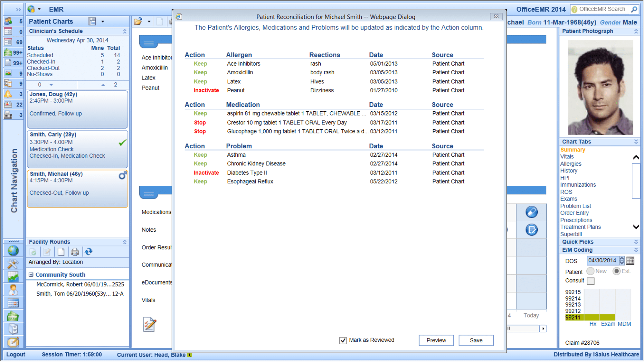This screenshot has width=644, height=362.
Task: Open the Allergies chart tab
Action: (x=571, y=164)
